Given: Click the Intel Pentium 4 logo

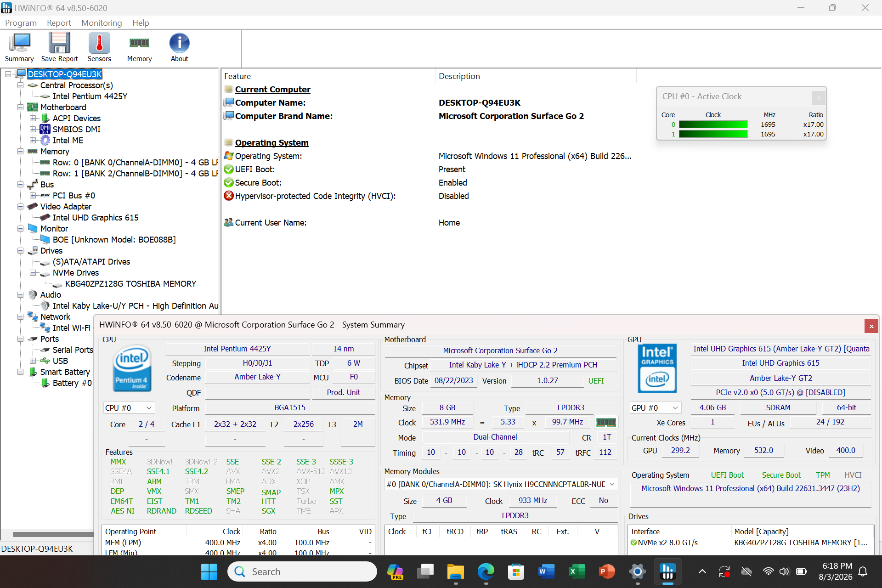Looking at the screenshot, I should coord(132,368).
